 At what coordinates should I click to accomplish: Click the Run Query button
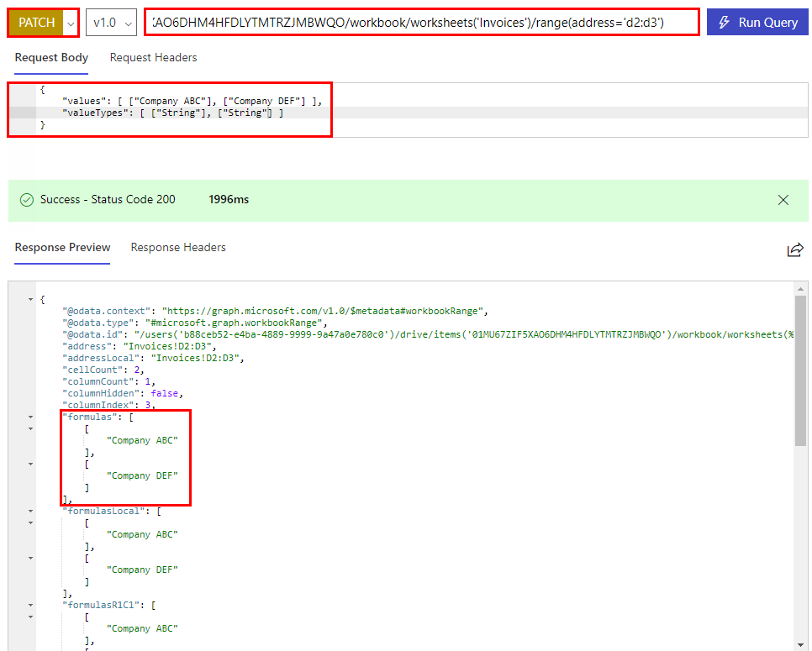tap(758, 23)
